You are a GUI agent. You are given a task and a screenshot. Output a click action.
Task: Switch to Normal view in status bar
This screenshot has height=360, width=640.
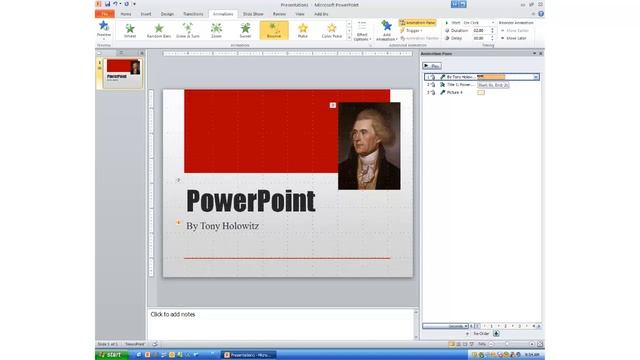click(x=451, y=344)
